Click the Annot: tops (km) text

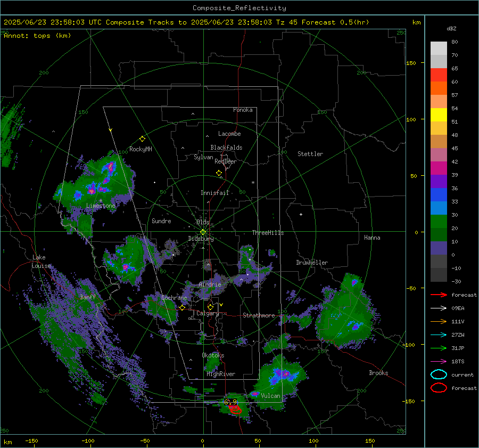pyautogui.click(x=37, y=36)
